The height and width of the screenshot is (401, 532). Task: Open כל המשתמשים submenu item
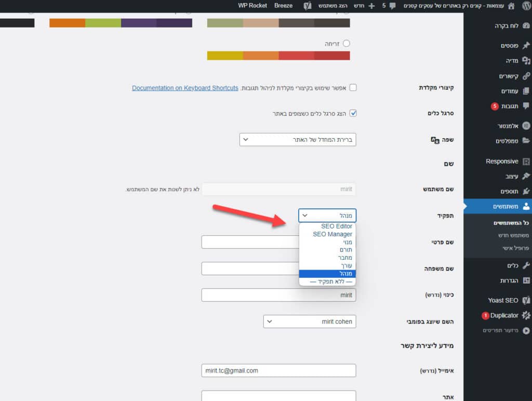point(511,223)
